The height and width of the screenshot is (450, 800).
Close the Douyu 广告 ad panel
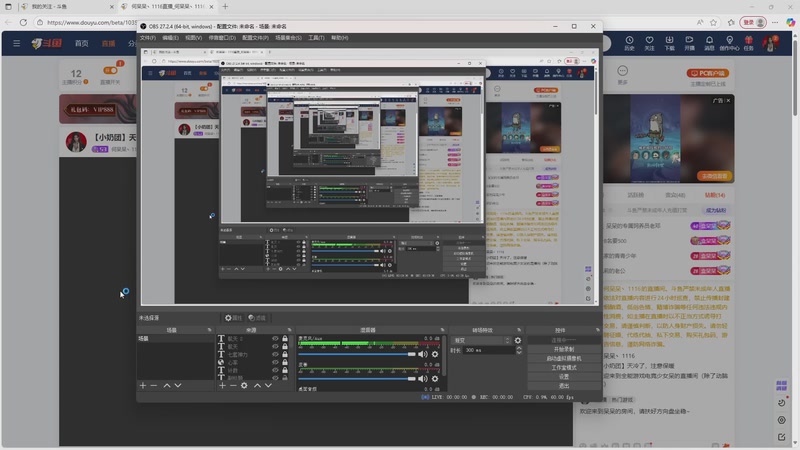tap(728, 101)
